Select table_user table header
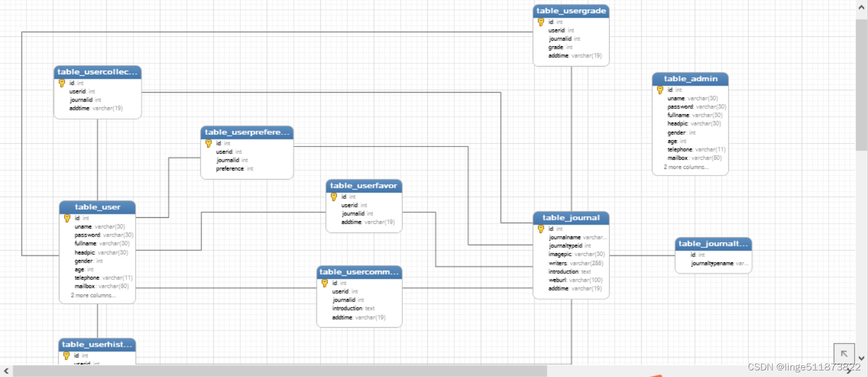 pos(97,208)
